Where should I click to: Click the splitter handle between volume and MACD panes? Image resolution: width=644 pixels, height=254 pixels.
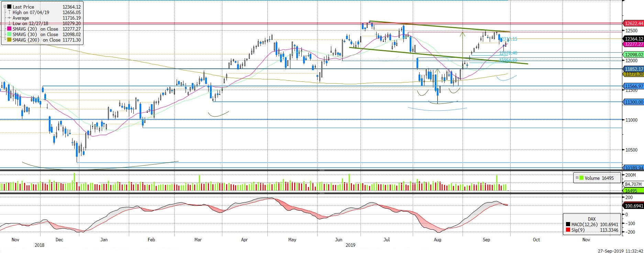pos(322,194)
